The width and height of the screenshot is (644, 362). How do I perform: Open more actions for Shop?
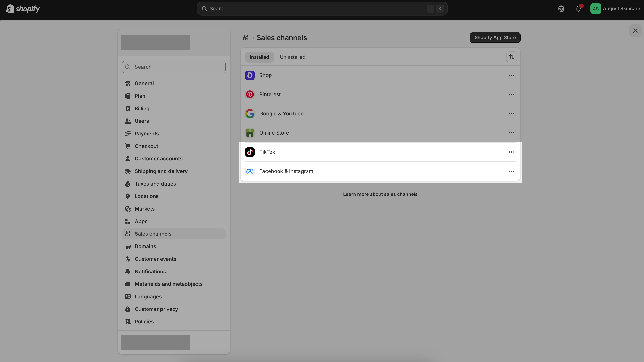pyautogui.click(x=512, y=75)
